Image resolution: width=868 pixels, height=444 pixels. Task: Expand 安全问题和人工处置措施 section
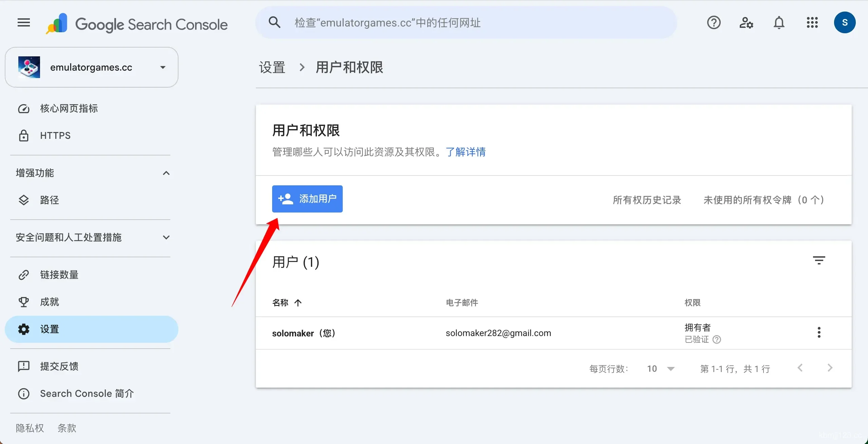point(166,238)
